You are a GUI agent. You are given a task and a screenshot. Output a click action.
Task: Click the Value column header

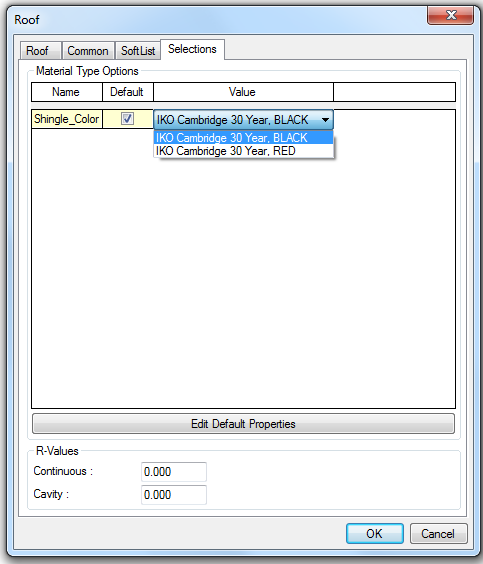click(x=243, y=92)
